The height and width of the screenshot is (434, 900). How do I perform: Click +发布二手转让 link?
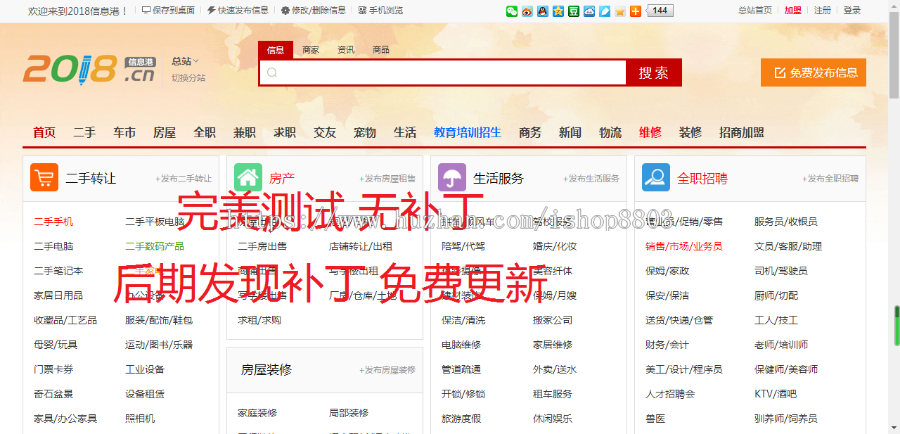tap(183, 179)
